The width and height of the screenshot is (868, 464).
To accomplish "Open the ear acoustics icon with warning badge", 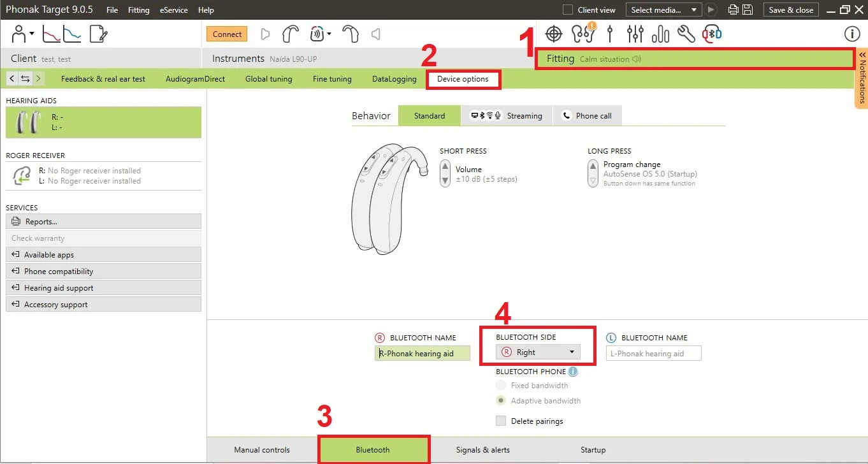I will pos(582,33).
